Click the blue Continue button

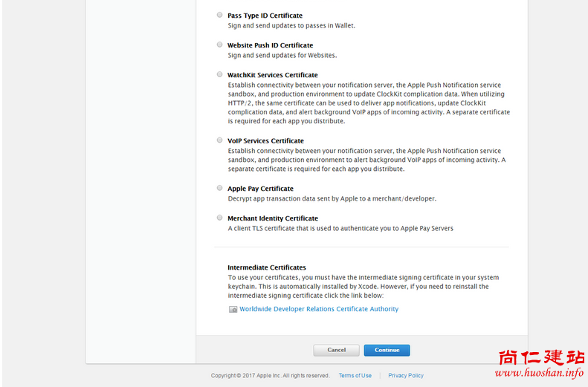point(387,350)
